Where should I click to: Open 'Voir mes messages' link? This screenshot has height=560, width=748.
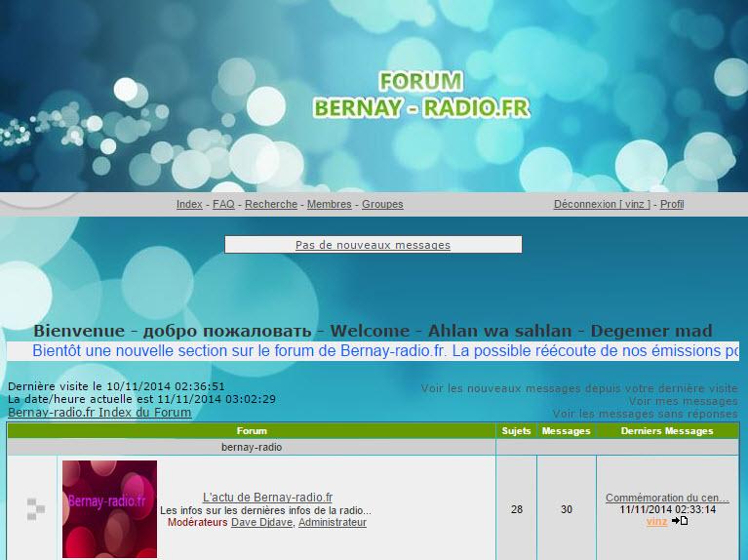click(683, 401)
